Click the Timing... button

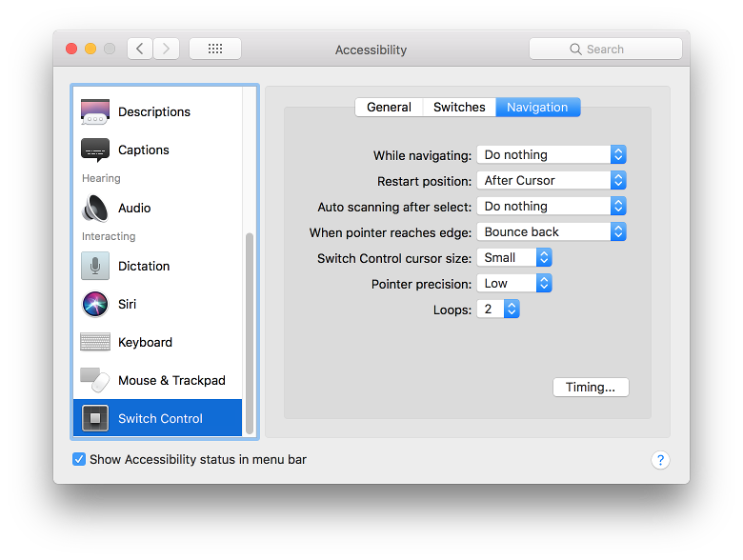coord(591,387)
